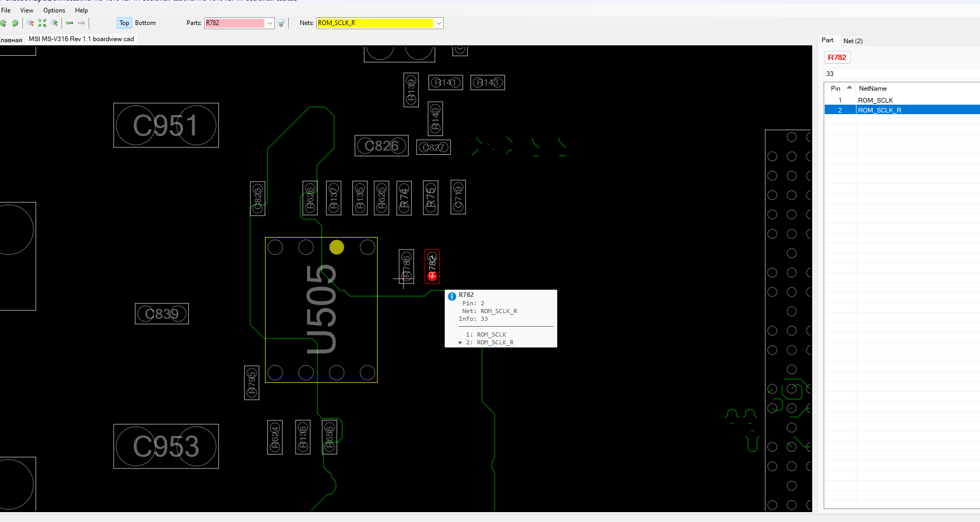Select component C823 on the board
This screenshot has height=522, width=980.
click(258, 198)
